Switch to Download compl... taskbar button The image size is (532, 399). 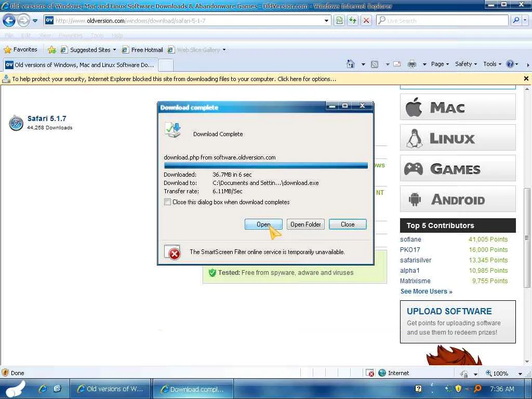click(193, 389)
